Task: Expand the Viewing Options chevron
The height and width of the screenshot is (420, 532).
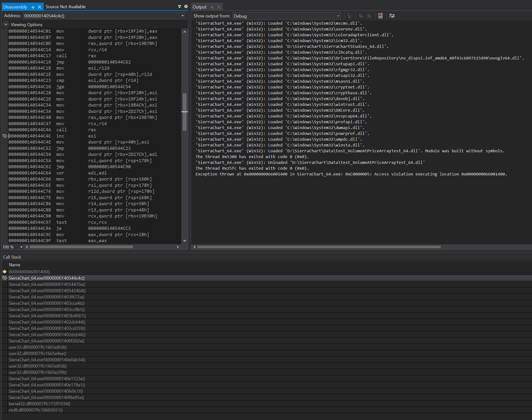Action: [6, 24]
